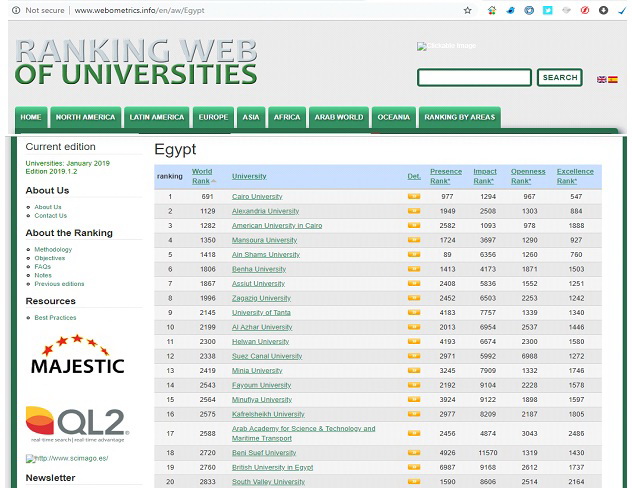Image resolution: width=632 pixels, height=488 pixels.
Task: Sort table by Excellence Rank column
Action: (x=575, y=177)
